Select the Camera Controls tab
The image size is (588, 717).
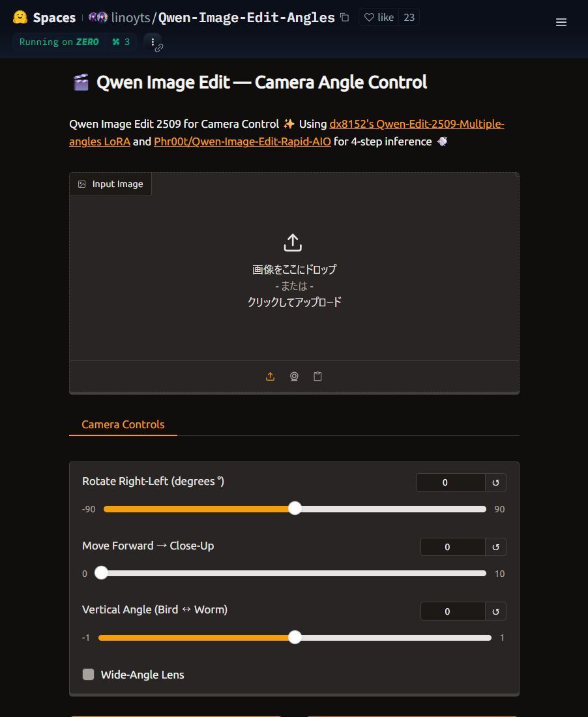tap(123, 424)
